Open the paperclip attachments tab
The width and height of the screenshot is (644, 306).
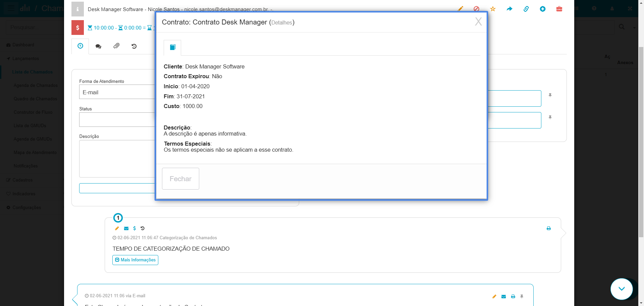[x=116, y=46]
